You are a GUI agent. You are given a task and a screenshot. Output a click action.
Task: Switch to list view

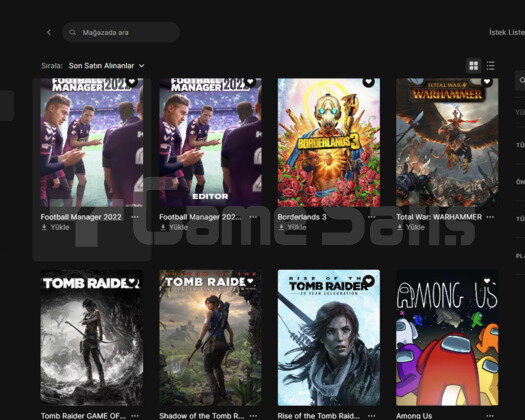[491, 66]
